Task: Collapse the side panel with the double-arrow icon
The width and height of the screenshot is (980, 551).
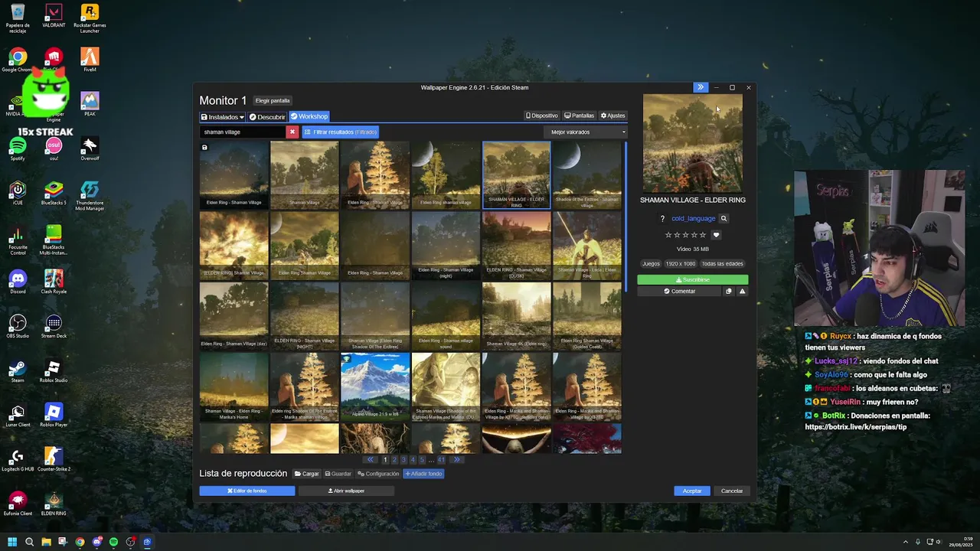Action: coord(700,87)
